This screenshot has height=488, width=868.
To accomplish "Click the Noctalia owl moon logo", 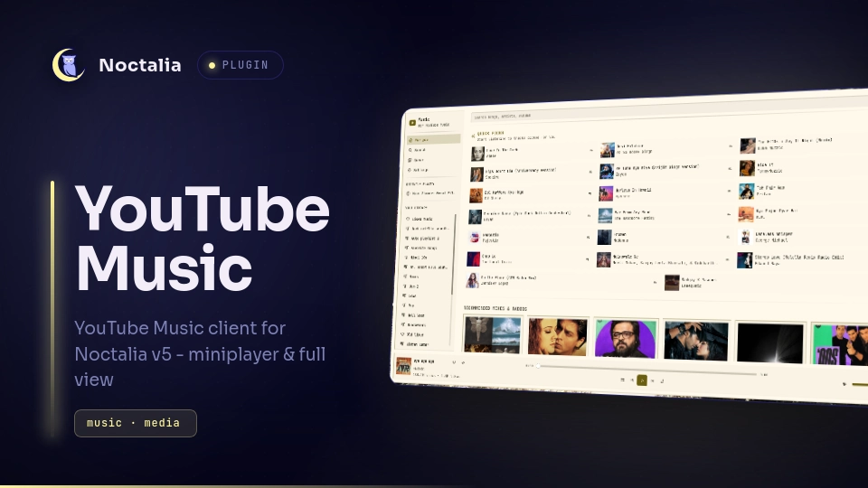I will [69, 65].
